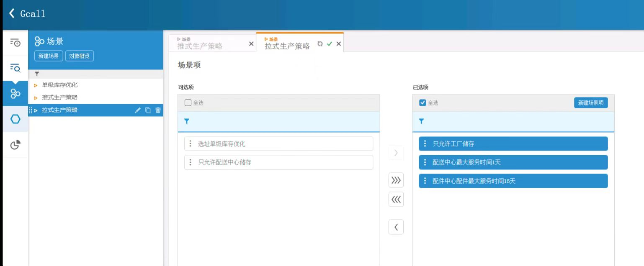Screen dimensions: 644x266
Task: Click the filter icon in 可选项 list
Action: (187, 121)
